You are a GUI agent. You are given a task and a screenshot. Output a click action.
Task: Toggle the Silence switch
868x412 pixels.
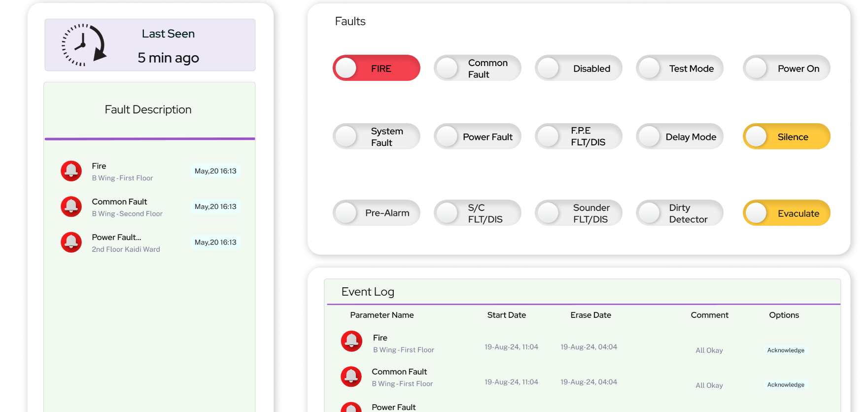click(x=787, y=137)
